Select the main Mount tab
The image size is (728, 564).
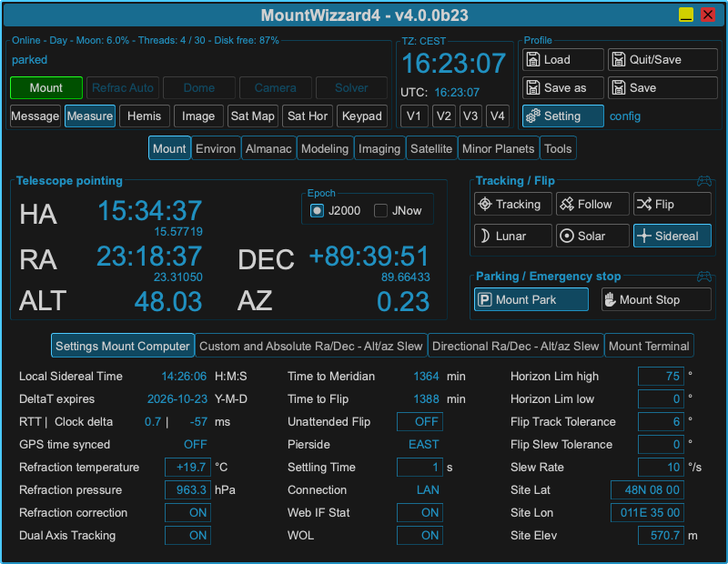pos(169,148)
